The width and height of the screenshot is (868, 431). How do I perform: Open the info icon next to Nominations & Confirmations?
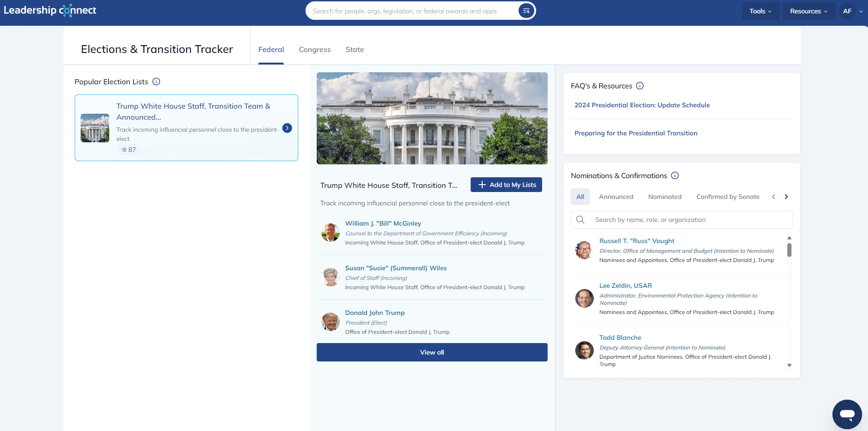[x=675, y=175]
